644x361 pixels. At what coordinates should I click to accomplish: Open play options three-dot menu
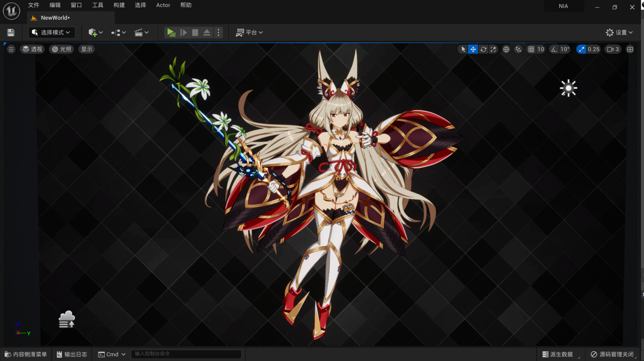(x=219, y=33)
